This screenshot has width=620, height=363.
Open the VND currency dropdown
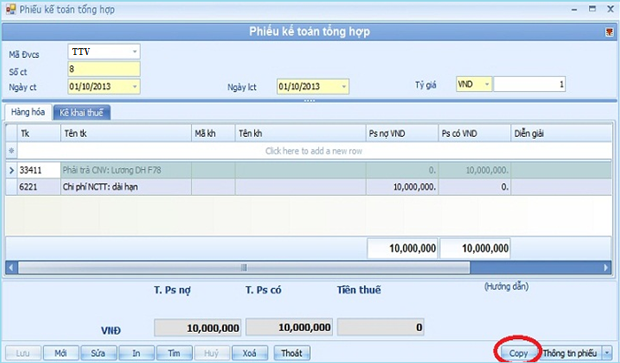tap(487, 84)
